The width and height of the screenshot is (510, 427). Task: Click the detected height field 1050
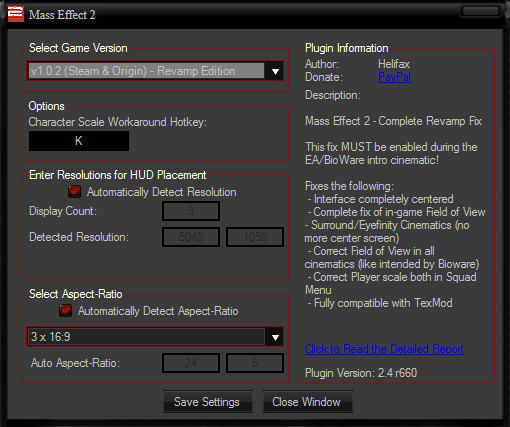255,237
